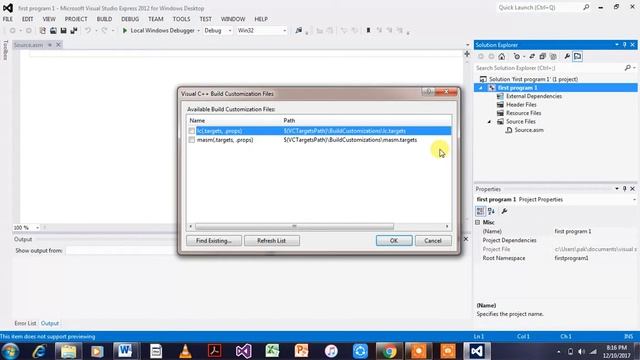Screen dimensions: 640x360
Task: Click the Save toolbar icon
Action: click(x=64, y=31)
